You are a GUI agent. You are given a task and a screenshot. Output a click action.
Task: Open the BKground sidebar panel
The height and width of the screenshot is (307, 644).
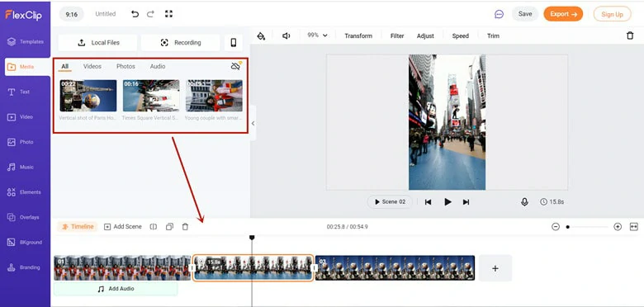[x=25, y=242]
